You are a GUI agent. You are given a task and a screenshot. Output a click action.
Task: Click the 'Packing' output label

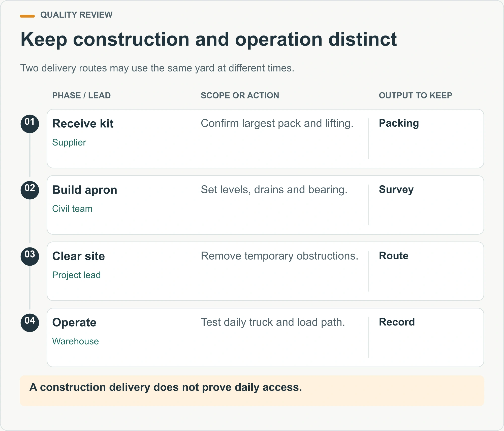399,124
